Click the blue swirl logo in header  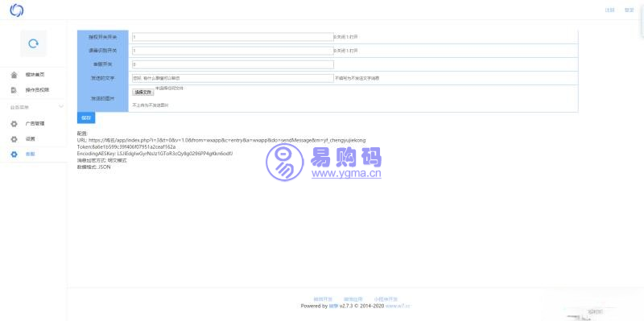[x=17, y=10]
